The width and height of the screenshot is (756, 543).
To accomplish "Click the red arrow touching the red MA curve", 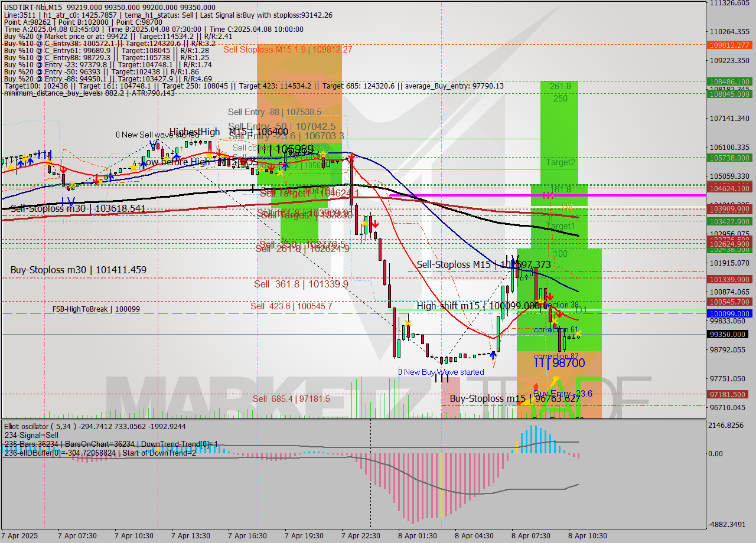I will pos(351,155).
